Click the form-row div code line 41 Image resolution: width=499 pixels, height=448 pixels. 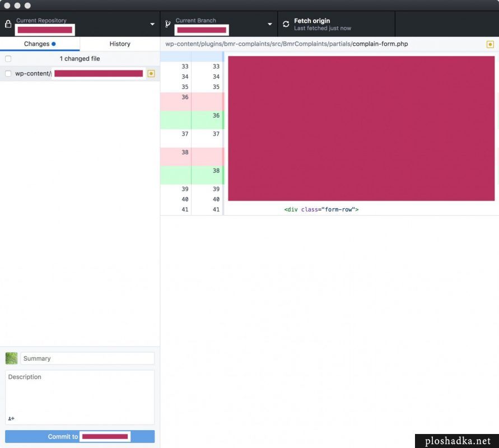click(321, 209)
